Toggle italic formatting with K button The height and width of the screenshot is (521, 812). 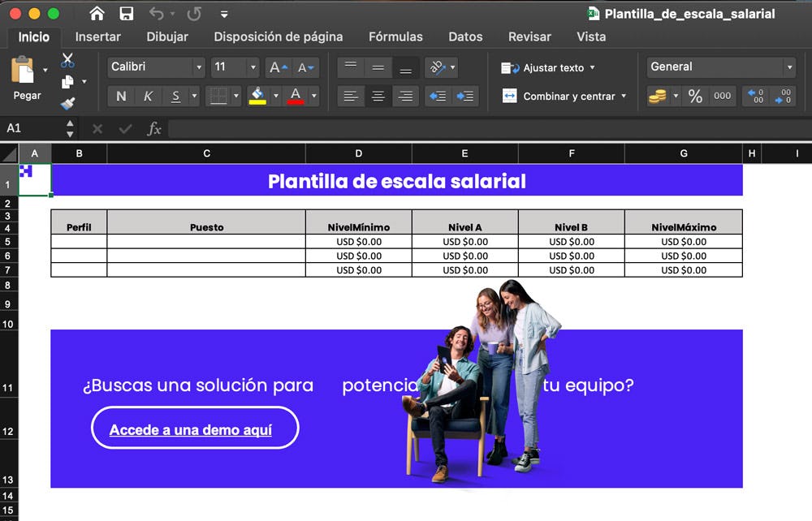[148, 97]
